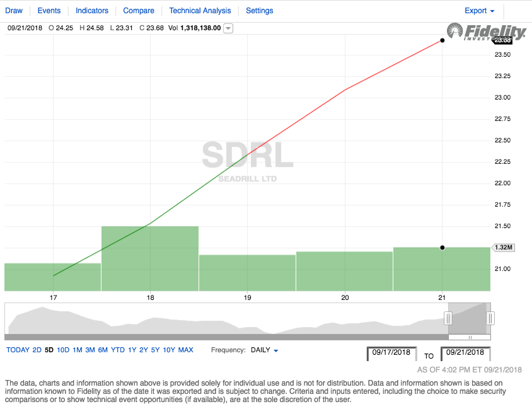Click the volume bar for the 19th
The image size is (532, 409).
(x=247, y=273)
